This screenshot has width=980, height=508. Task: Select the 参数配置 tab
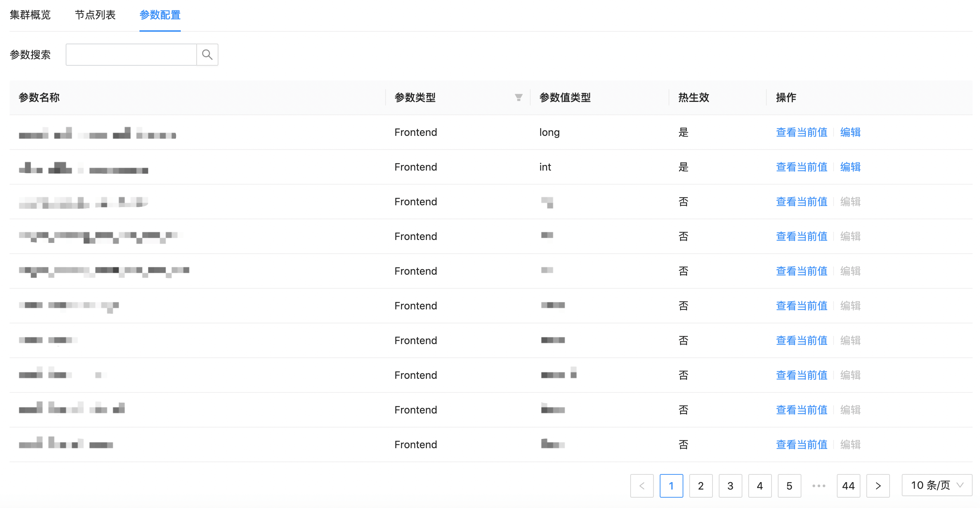pos(159,15)
